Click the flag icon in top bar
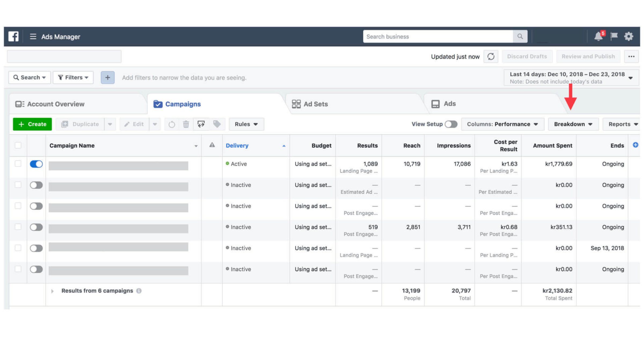This screenshot has height=338, width=644. [614, 36]
